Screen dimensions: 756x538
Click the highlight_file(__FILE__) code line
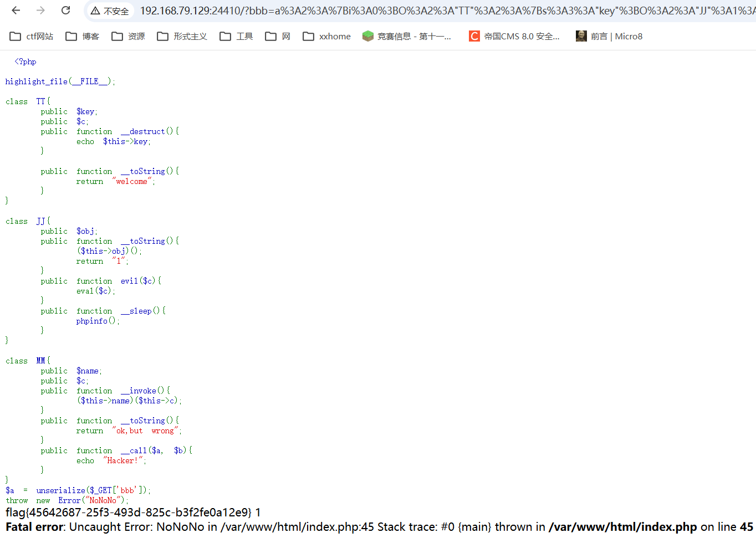(60, 81)
